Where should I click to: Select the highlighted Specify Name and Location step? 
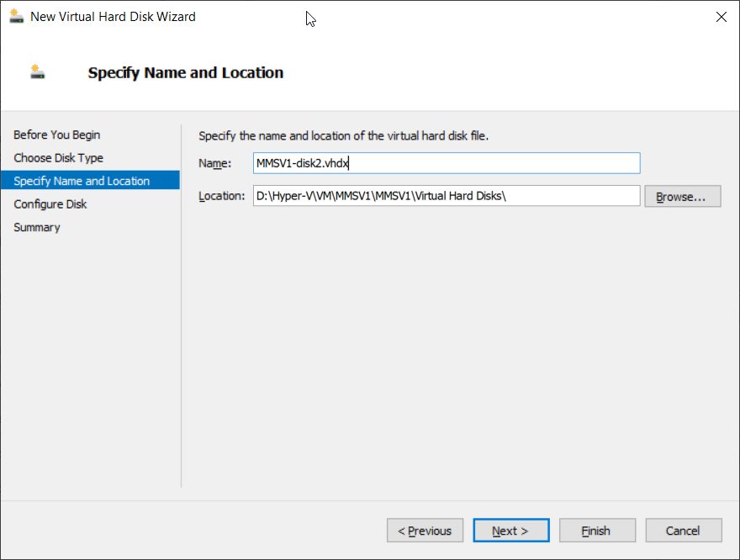point(90,181)
